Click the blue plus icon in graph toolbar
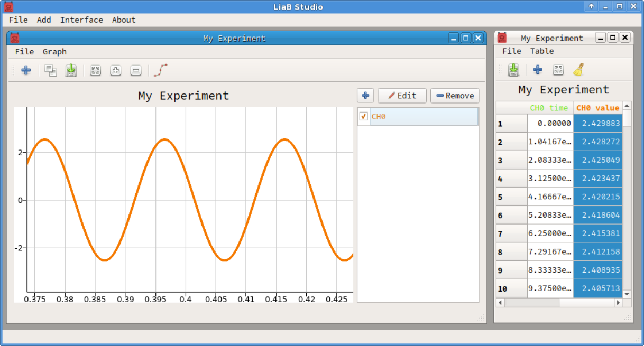The width and height of the screenshot is (644, 346). tap(26, 70)
